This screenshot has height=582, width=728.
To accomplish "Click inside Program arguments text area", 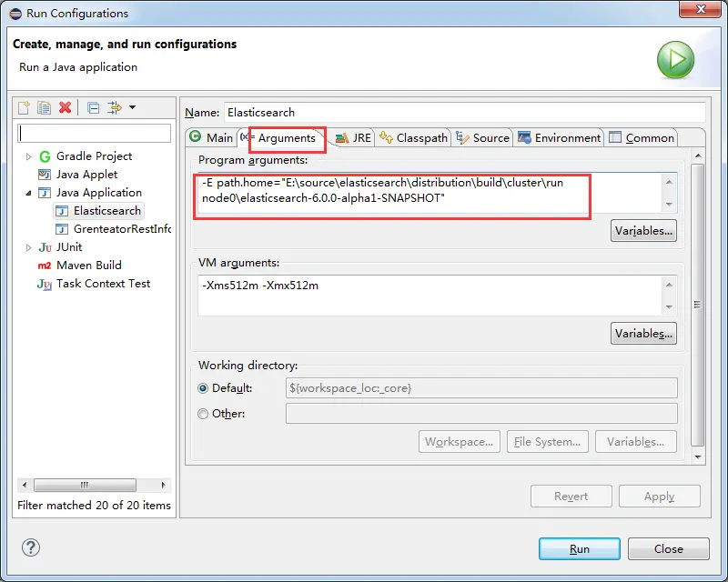I will 430,193.
